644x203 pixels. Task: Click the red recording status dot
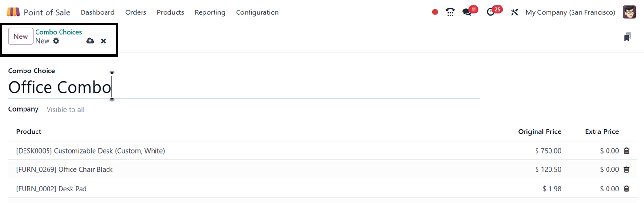click(435, 12)
